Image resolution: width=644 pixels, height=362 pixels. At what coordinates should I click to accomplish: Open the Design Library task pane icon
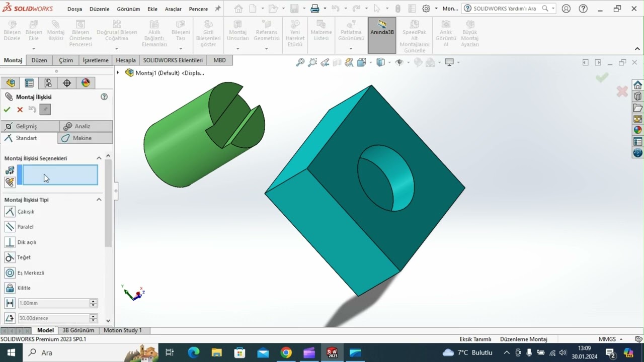click(637, 96)
